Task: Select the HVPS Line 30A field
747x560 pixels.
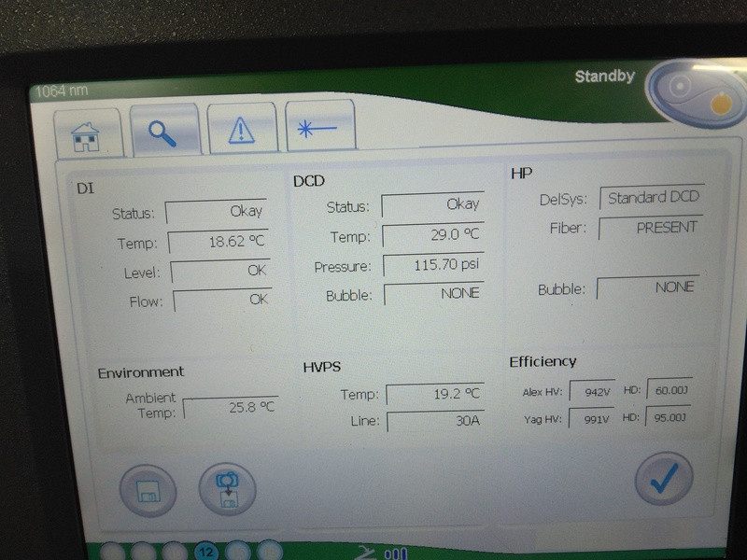Action: (x=436, y=421)
